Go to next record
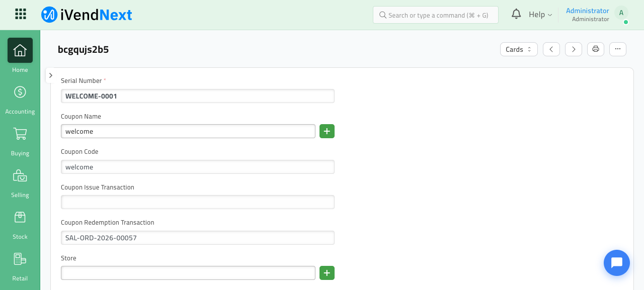This screenshot has height=290, width=644. click(x=574, y=49)
